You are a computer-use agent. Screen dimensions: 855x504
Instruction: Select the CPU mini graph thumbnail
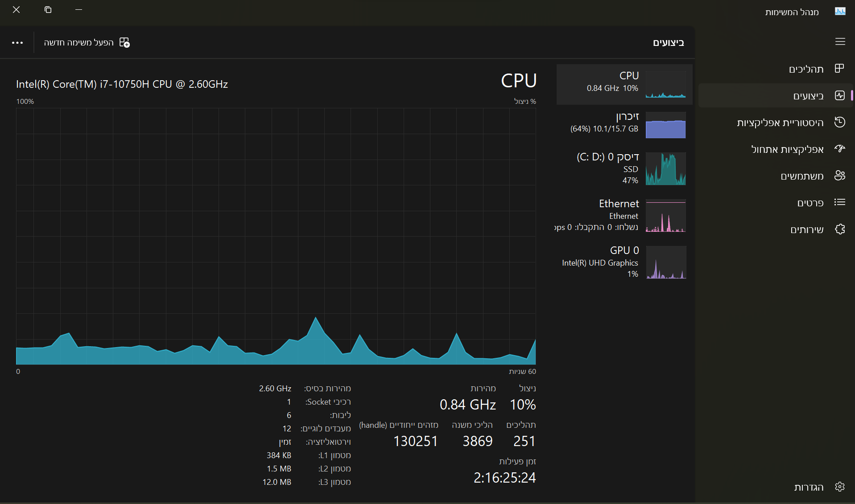pyautogui.click(x=665, y=85)
